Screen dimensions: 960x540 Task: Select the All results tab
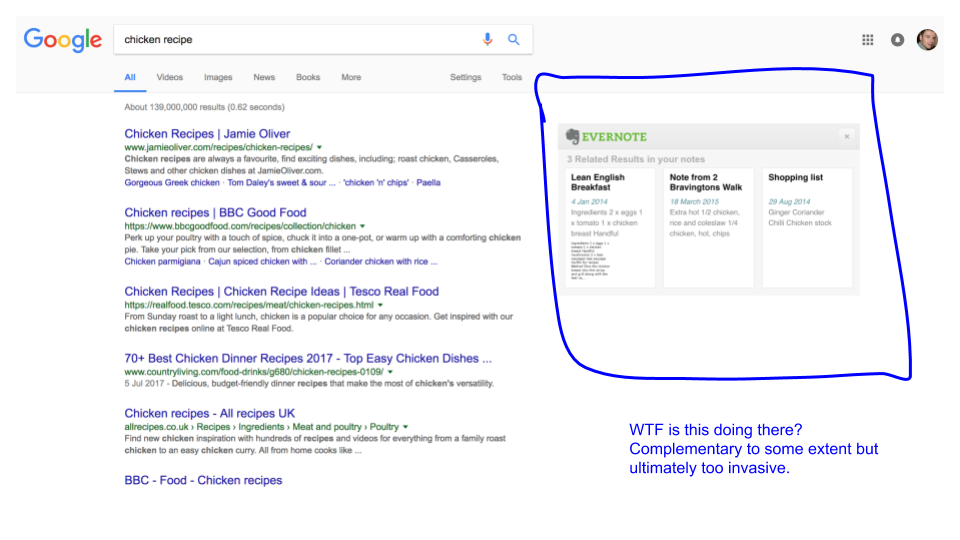[x=130, y=77]
